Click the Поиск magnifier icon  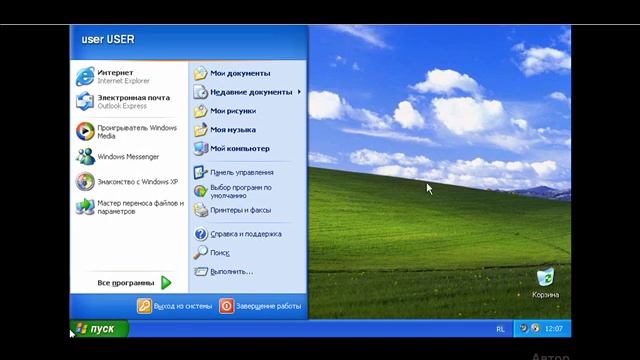[200, 253]
